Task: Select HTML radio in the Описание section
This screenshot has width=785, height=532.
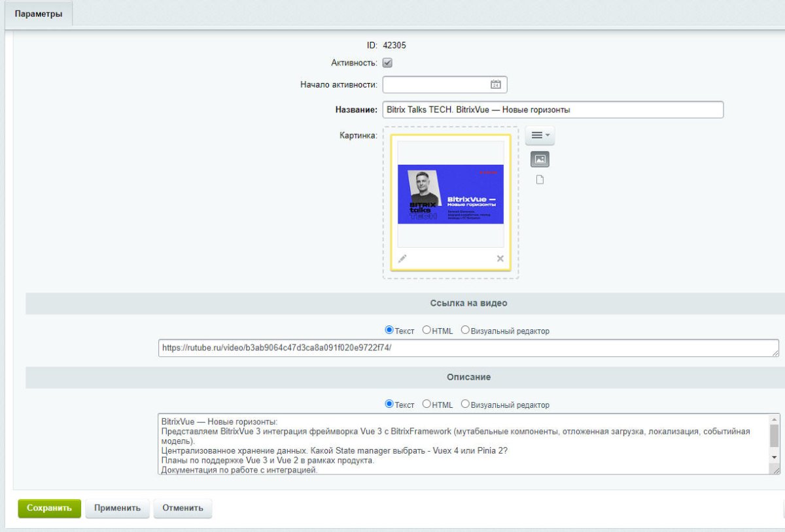Action: point(427,404)
